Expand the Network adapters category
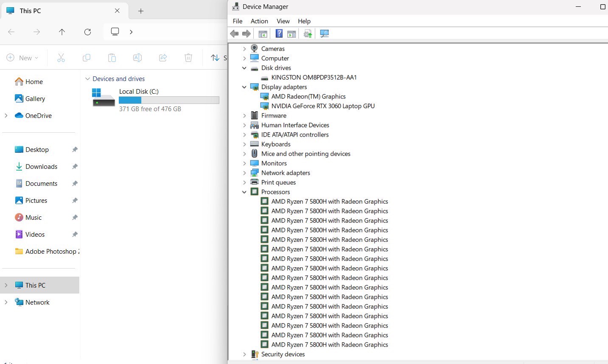Screen dimensions: 608x364 (x=244, y=173)
